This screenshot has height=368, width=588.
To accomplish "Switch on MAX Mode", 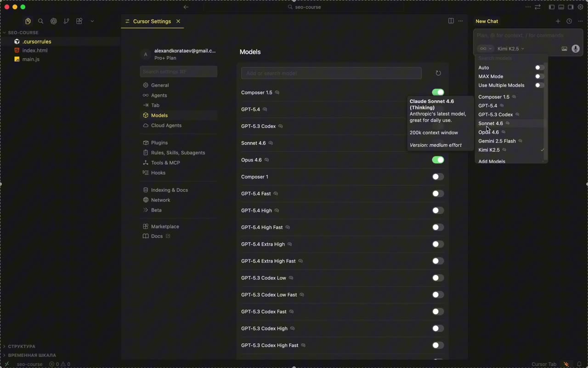I will pos(540,76).
